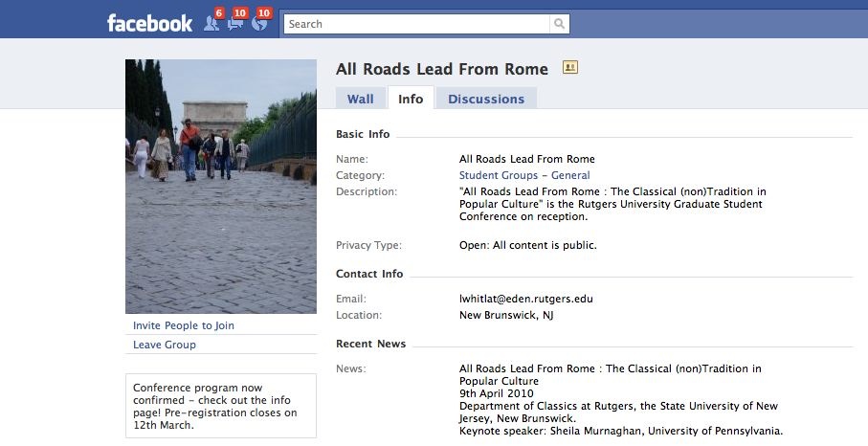Open the messages icon in the header
Image resolution: width=868 pixels, height=446 pixels.
pos(235,23)
